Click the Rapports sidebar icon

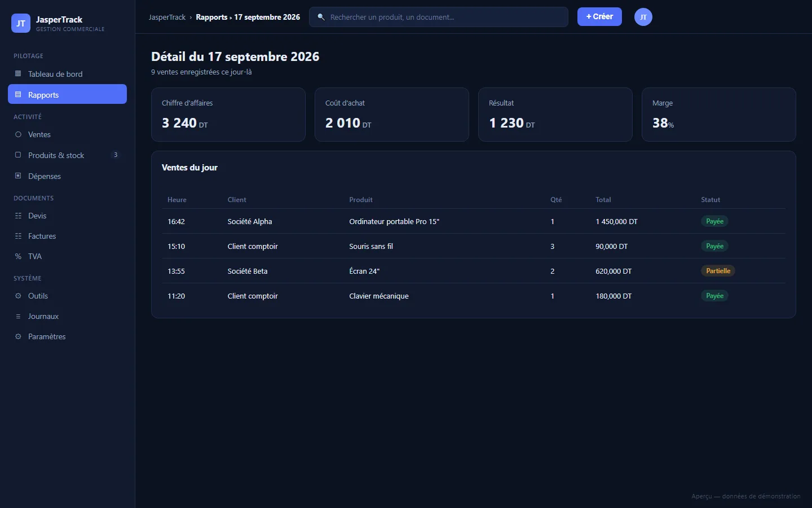click(x=18, y=95)
